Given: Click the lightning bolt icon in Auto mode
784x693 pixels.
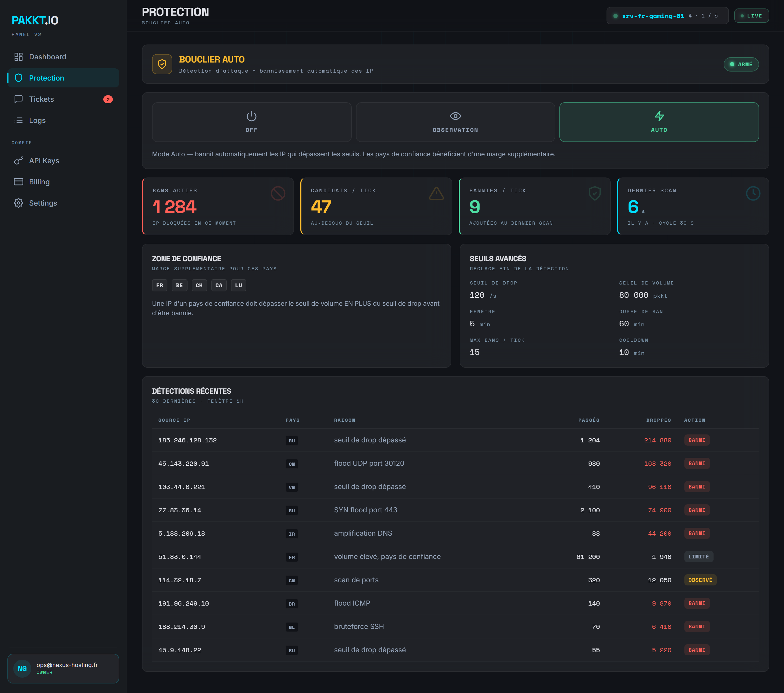Looking at the screenshot, I should point(659,116).
